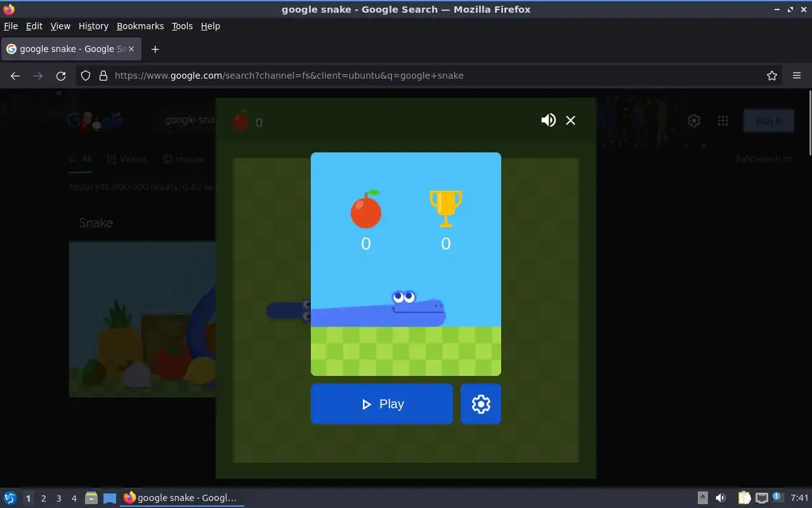Click the removable media eject tray icon
812x508 pixels.
coord(703,498)
